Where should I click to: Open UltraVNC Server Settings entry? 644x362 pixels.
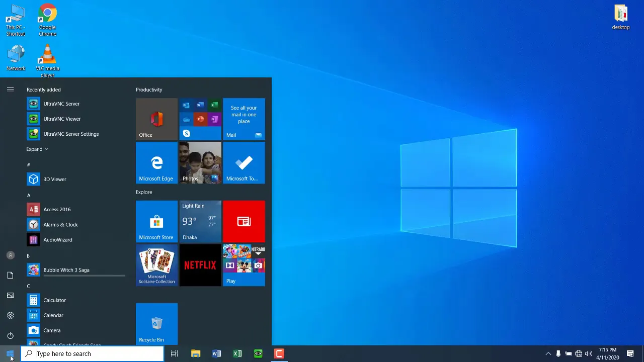[75, 134]
